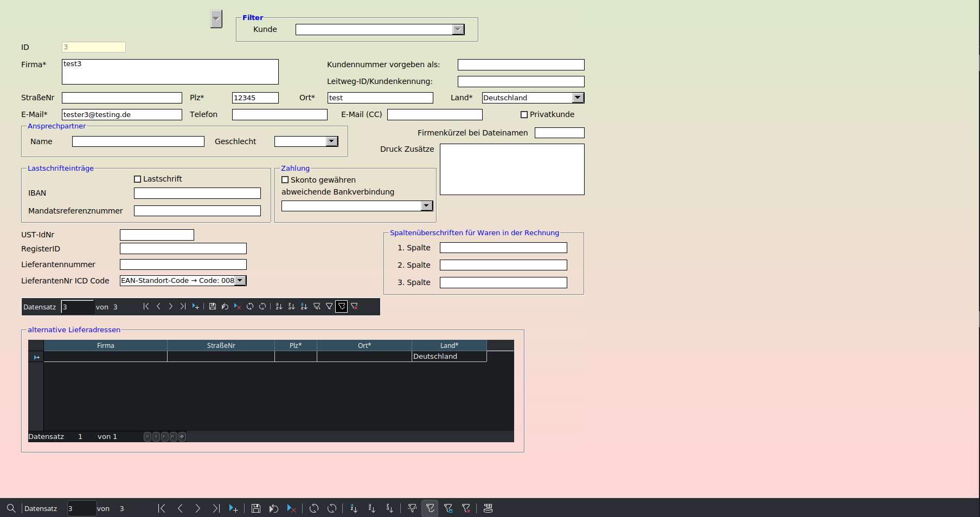980x517 pixels.
Task: Check Skonto gewähren option
Action: (285, 180)
